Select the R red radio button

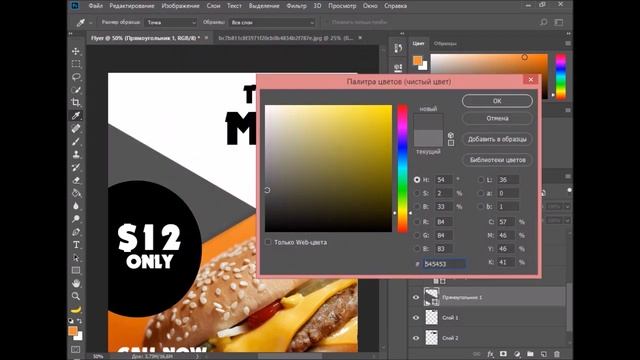pyautogui.click(x=417, y=222)
